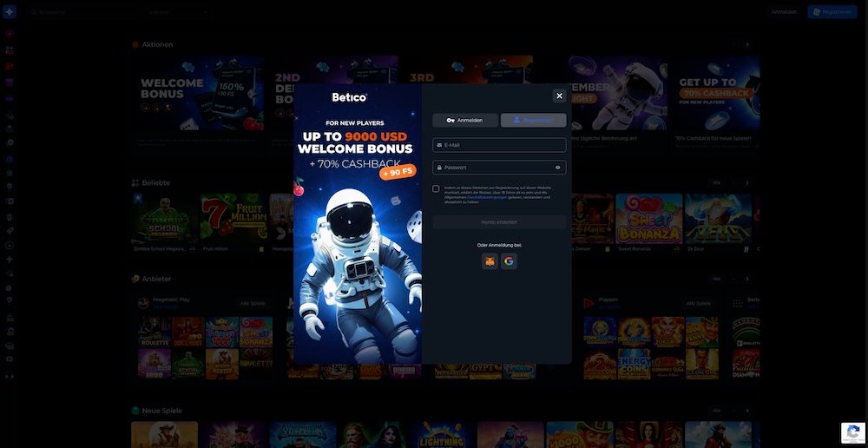868x448 pixels.
Task: Click the blue Registrieren button in the header
Action: [832, 12]
